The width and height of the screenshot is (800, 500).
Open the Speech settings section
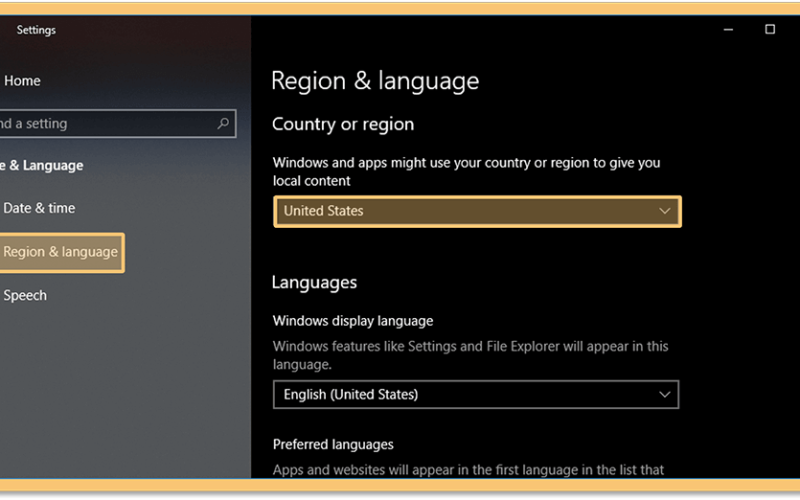click(24, 295)
